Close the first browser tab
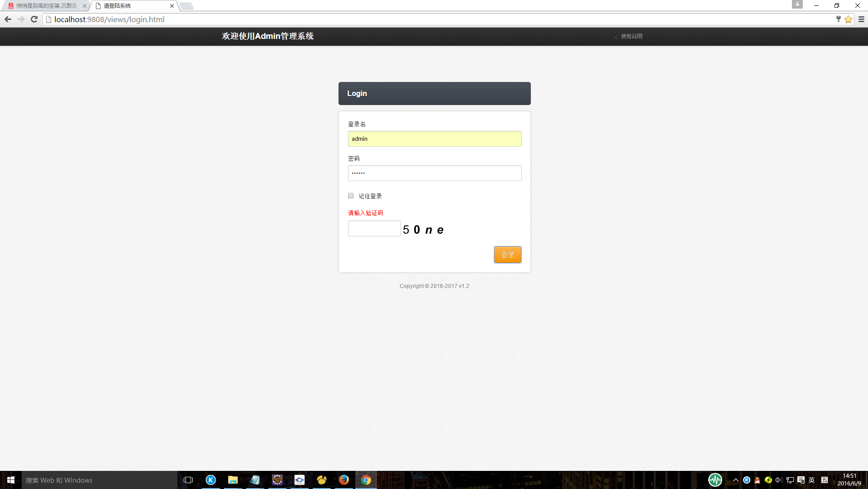This screenshot has width=868, height=489. (x=84, y=6)
